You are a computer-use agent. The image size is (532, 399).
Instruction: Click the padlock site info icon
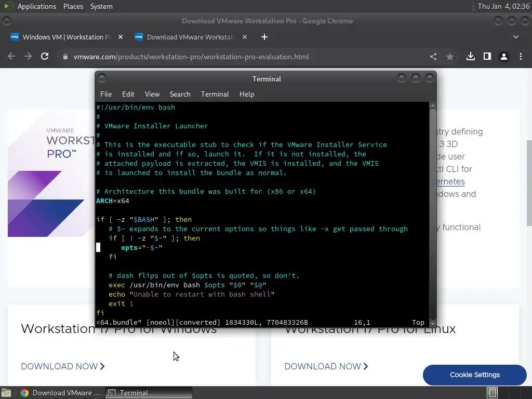pos(65,57)
